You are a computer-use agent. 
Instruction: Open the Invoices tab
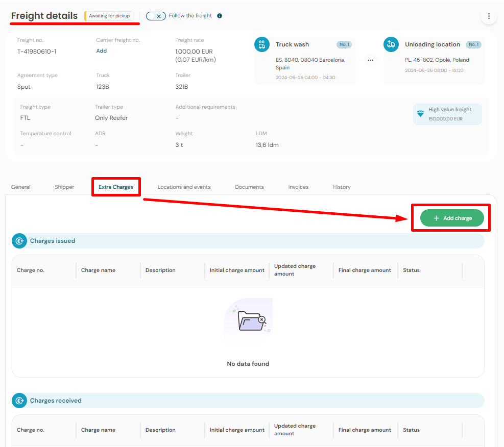298,187
